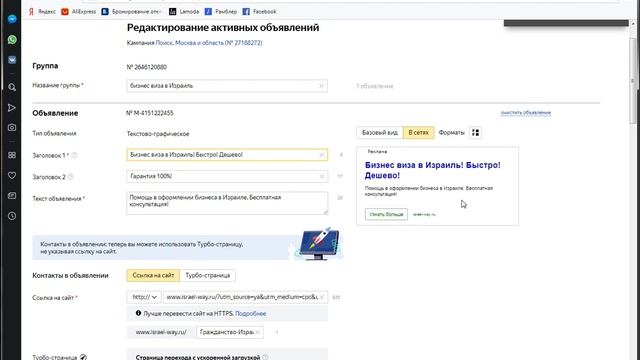Click the Форматы label
The image size is (640, 360).
[451, 133]
